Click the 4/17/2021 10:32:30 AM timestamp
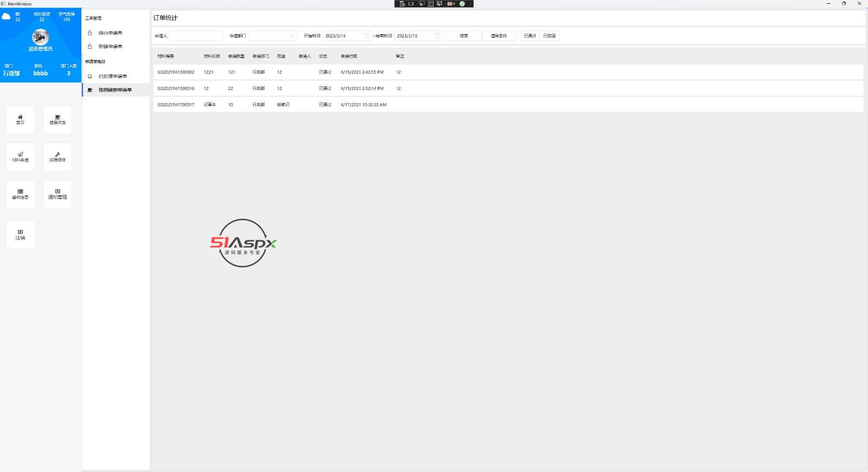868x472 pixels. [363, 105]
